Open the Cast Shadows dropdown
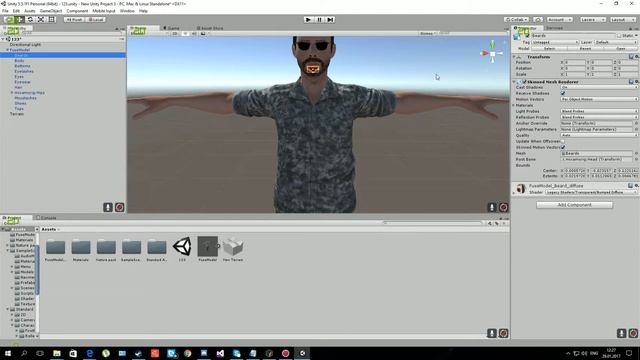Image resolution: width=640 pixels, height=360 pixels. coord(599,87)
